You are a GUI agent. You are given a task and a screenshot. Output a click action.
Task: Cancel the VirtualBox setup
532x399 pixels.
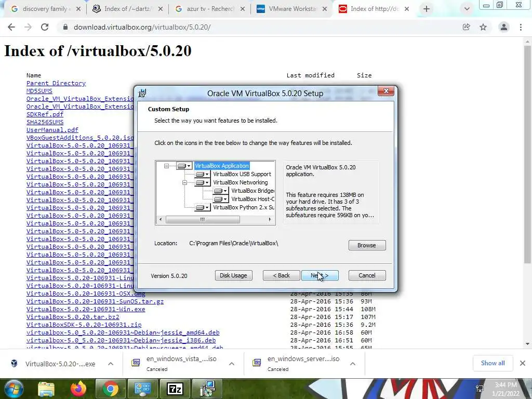click(367, 275)
